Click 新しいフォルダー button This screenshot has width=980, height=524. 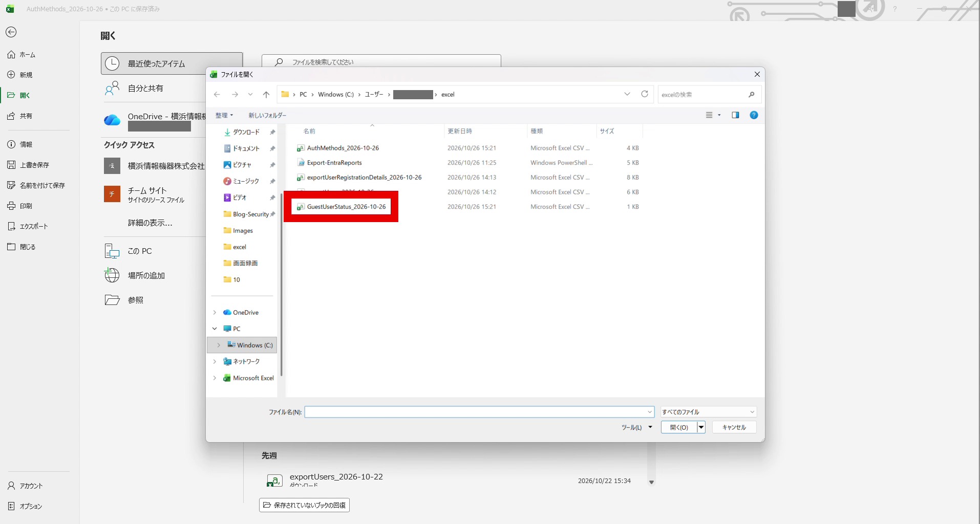(267, 115)
